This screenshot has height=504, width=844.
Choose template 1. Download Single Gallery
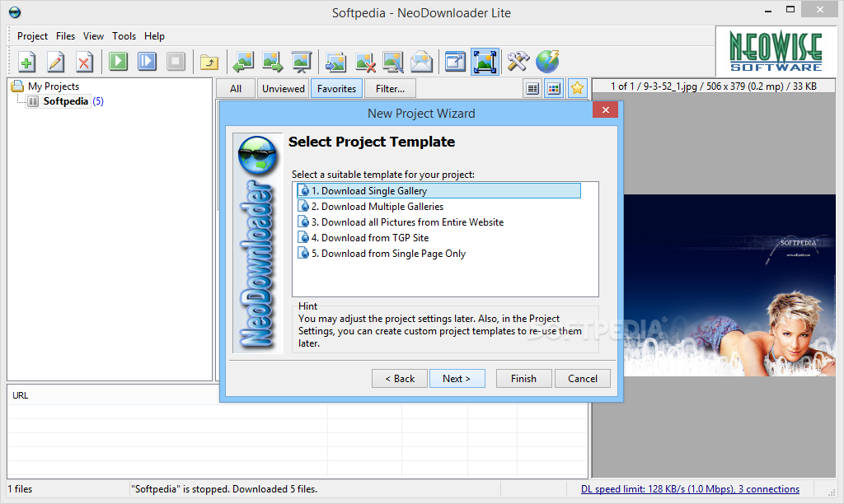point(438,191)
